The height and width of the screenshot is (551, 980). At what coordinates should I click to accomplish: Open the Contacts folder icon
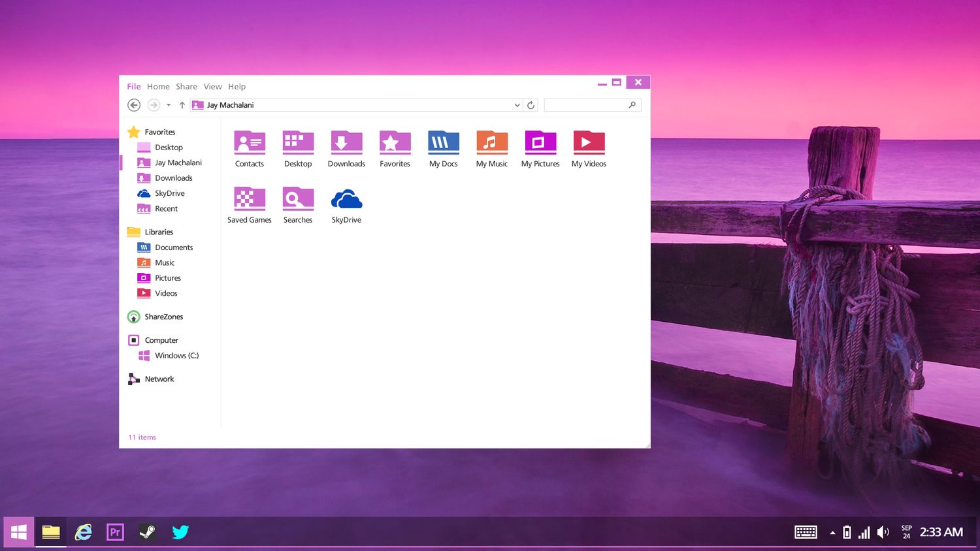[250, 142]
